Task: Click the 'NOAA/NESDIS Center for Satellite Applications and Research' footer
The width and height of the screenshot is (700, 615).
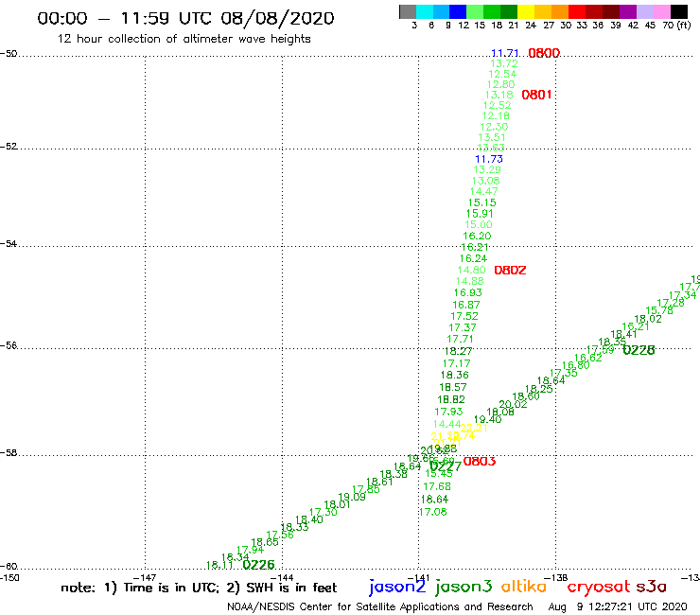Action: point(380,607)
